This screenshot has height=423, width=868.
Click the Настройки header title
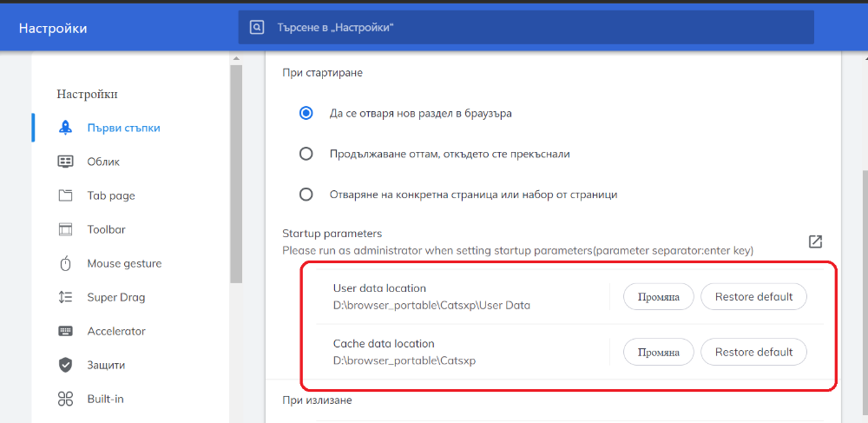[x=53, y=29]
